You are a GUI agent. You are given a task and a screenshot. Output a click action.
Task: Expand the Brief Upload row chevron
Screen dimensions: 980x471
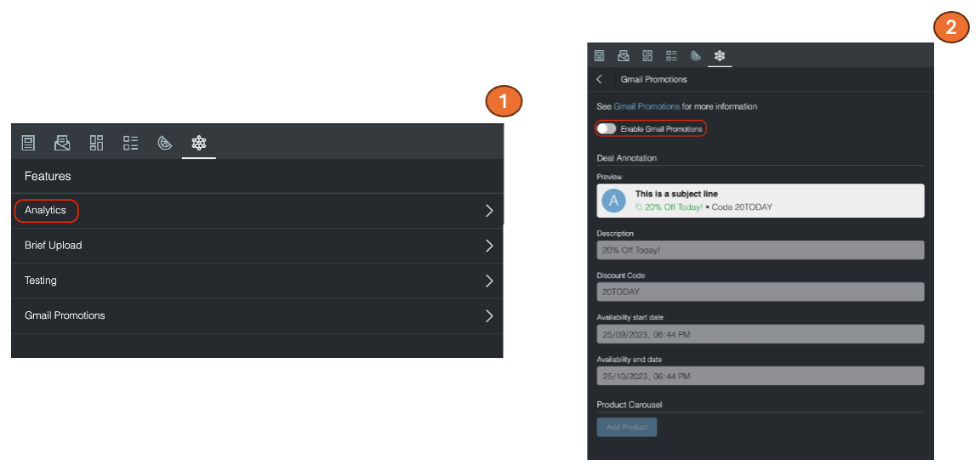489,246
